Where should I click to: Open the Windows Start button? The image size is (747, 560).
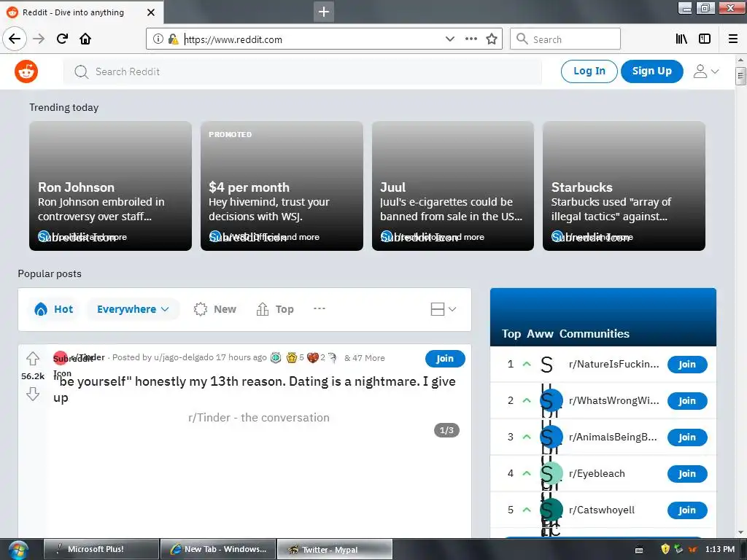pos(18,550)
